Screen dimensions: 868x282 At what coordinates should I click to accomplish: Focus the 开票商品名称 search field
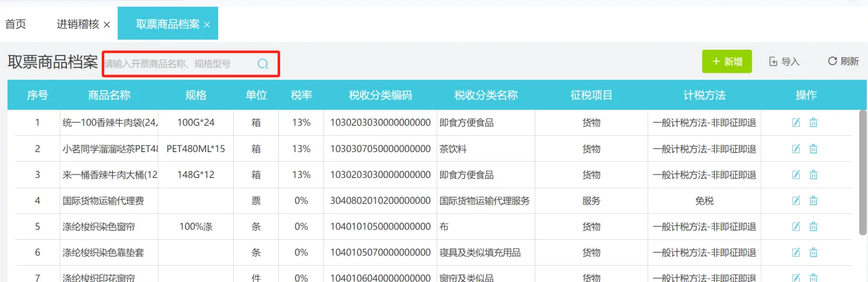pyautogui.click(x=179, y=64)
